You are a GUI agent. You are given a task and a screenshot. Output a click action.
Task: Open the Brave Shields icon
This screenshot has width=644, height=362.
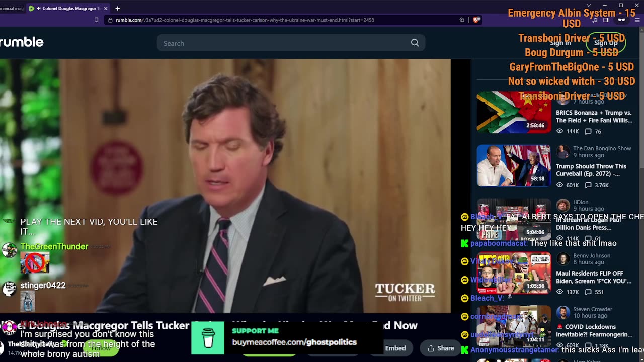[x=476, y=20]
